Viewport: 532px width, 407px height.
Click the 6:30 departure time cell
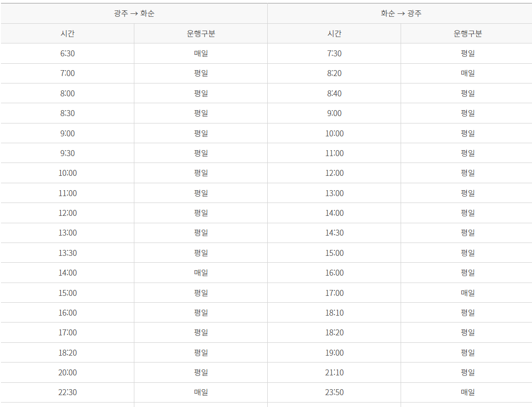pyautogui.click(x=67, y=53)
